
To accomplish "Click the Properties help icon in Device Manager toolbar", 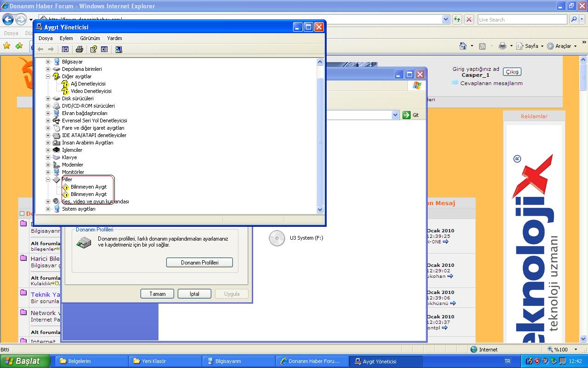I will (x=94, y=49).
